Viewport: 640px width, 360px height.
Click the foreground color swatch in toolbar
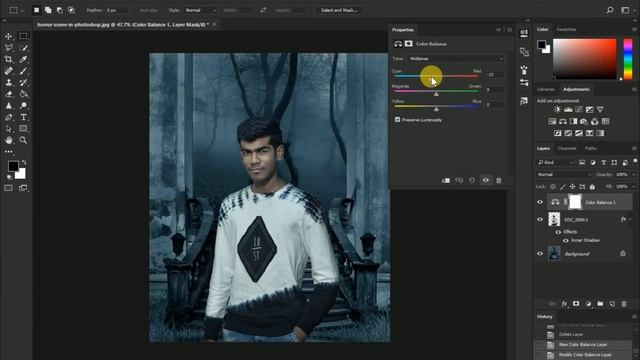point(13,166)
